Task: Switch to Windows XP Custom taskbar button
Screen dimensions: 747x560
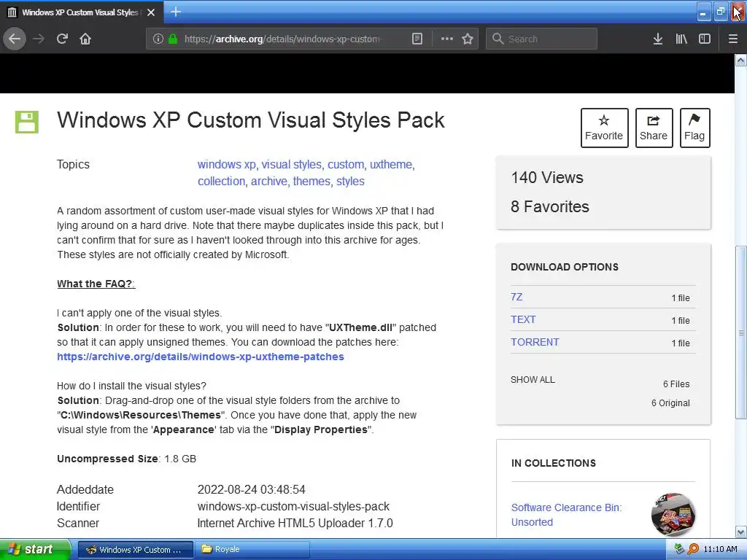Action: pos(135,550)
